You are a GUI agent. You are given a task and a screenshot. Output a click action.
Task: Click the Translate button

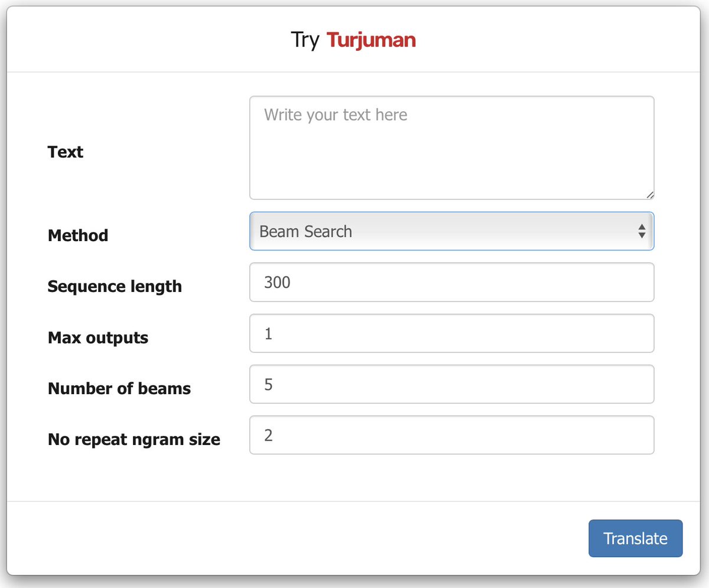click(635, 538)
